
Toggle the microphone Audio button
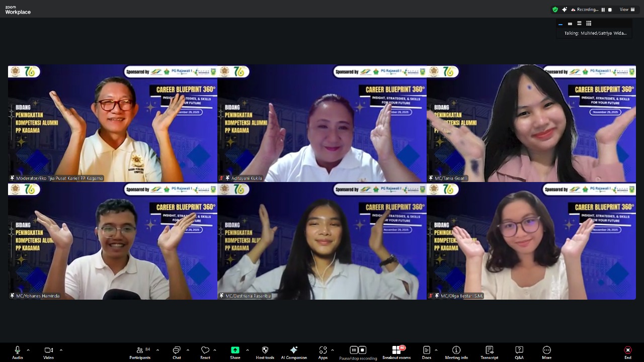point(18,352)
